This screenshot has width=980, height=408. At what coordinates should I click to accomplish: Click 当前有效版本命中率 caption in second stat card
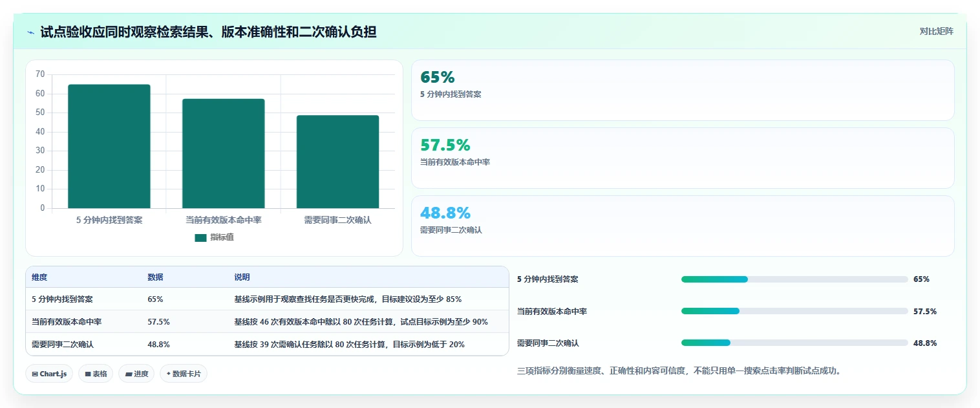coord(455,162)
